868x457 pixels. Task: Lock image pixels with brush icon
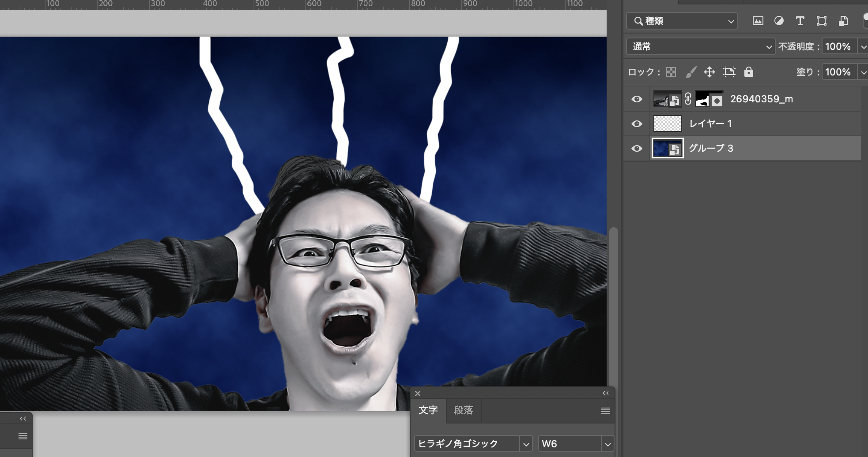(691, 72)
